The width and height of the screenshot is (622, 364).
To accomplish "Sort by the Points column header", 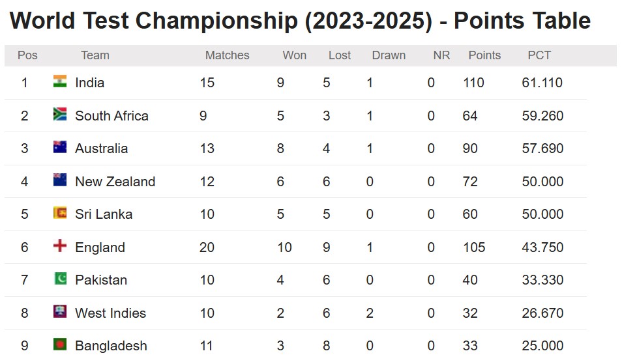I will pos(484,55).
